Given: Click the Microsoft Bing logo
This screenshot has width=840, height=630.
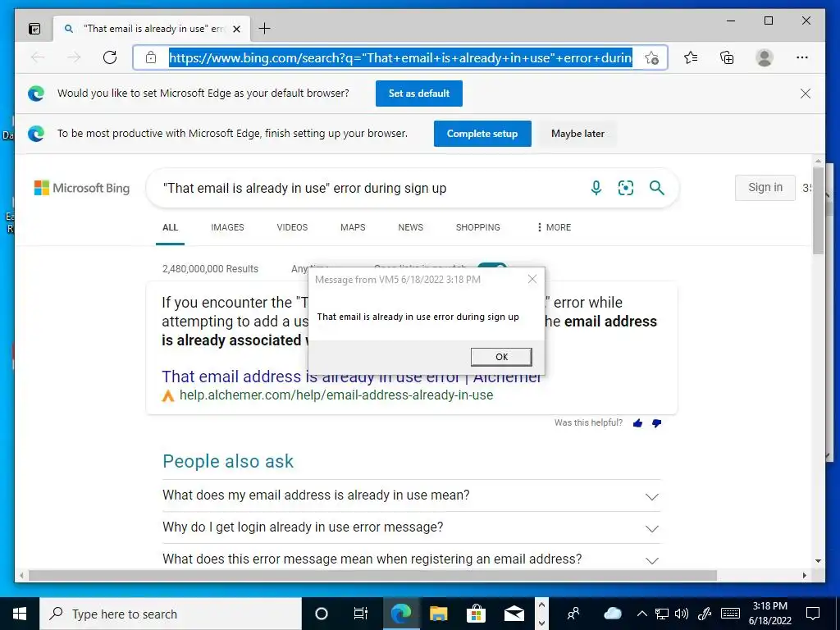Looking at the screenshot, I should (x=82, y=188).
